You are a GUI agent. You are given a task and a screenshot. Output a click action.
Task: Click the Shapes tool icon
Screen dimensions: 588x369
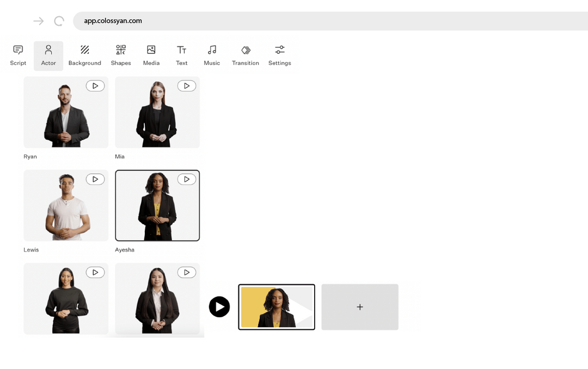120,54
